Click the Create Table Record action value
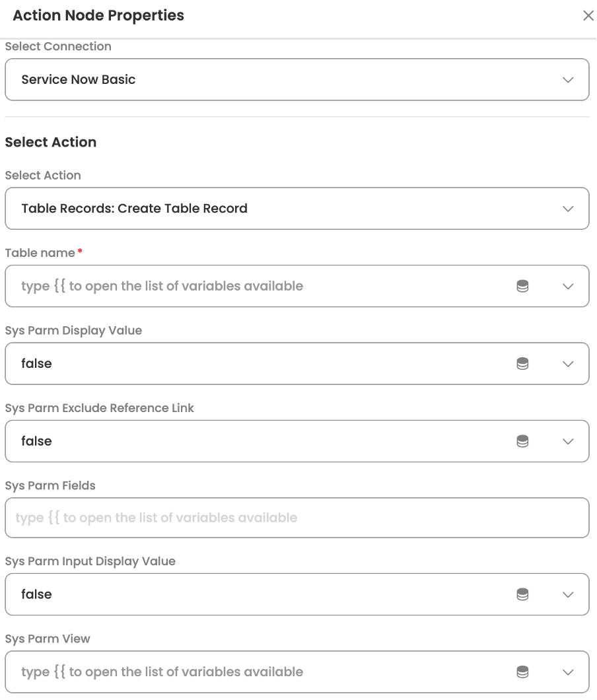597x700 pixels. tap(135, 209)
